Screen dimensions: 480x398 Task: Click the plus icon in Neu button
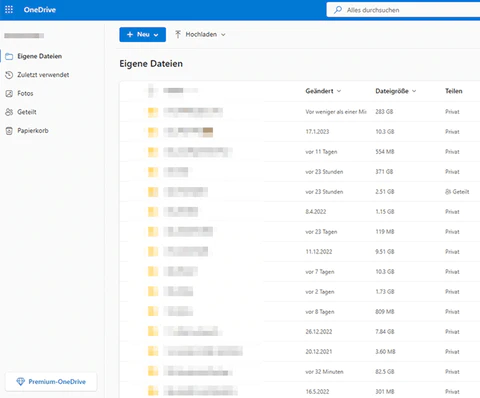coord(130,34)
